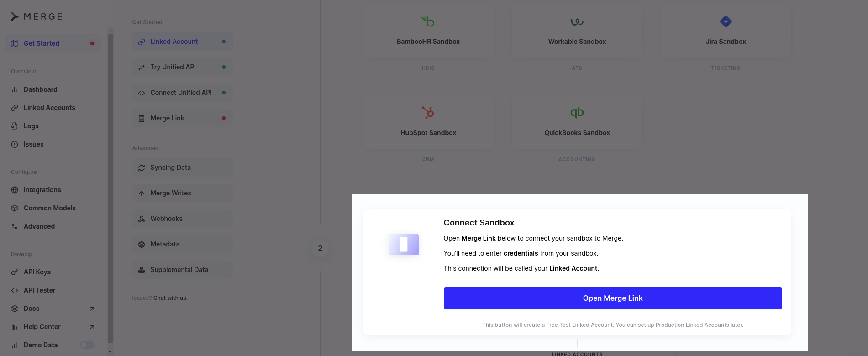Open Docs via its external link arrow

[91, 308]
